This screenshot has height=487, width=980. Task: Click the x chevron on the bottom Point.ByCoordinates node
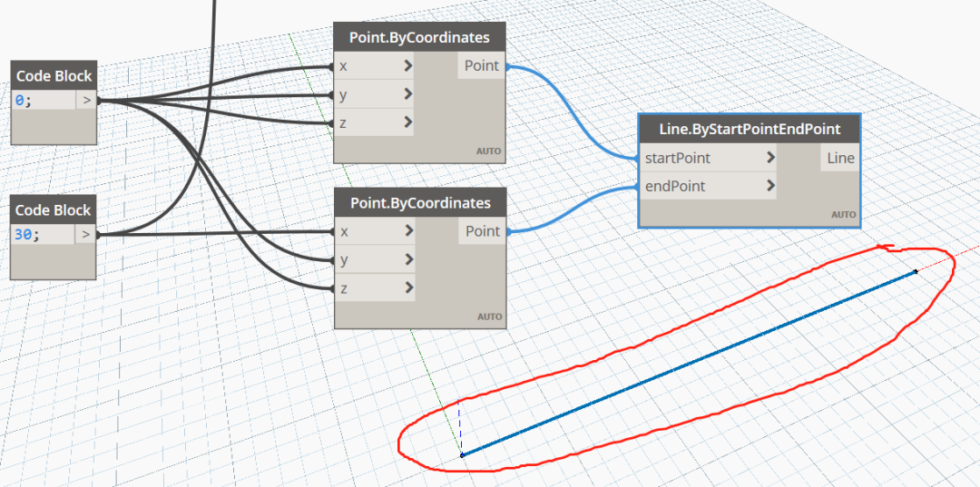point(408,231)
